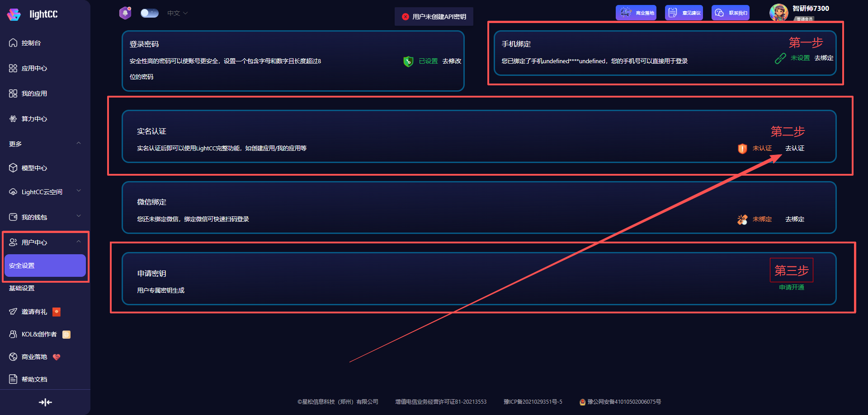Screen dimensions: 868x415
Task: Click the 联系我们 WeChat button
Action: click(x=730, y=13)
